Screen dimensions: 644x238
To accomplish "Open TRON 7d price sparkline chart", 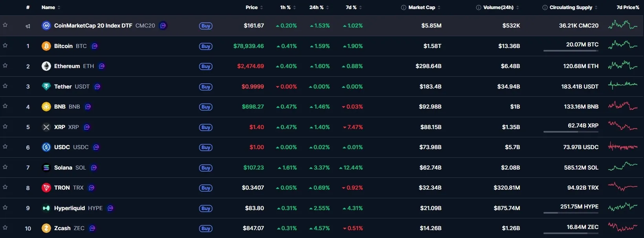I will point(623,186).
